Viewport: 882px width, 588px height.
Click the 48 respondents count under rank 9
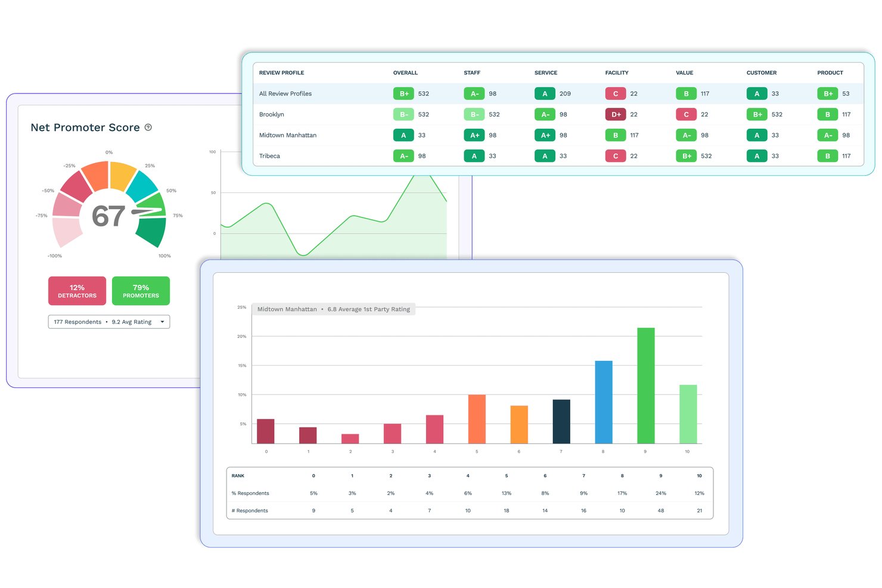(x=661, y=511)
